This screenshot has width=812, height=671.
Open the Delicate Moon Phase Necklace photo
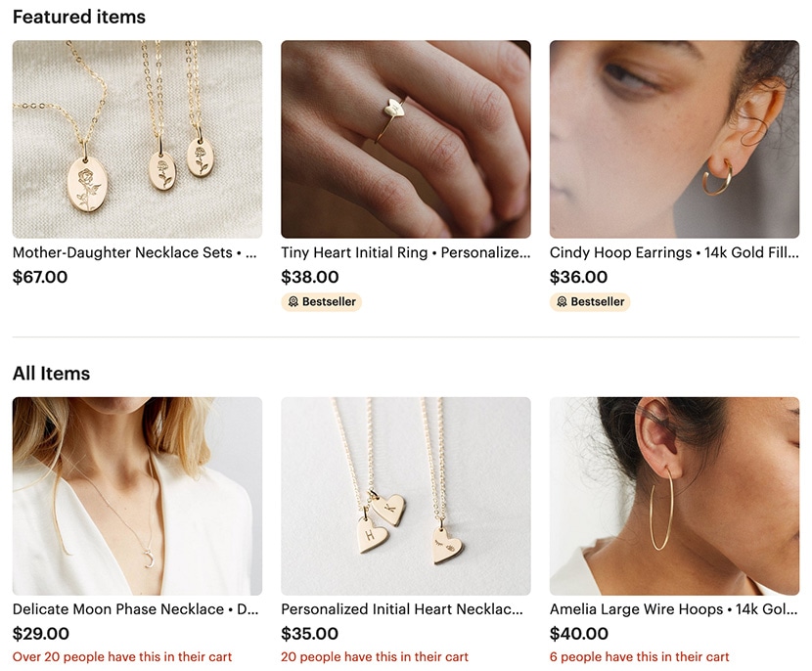tap(137, 496)
